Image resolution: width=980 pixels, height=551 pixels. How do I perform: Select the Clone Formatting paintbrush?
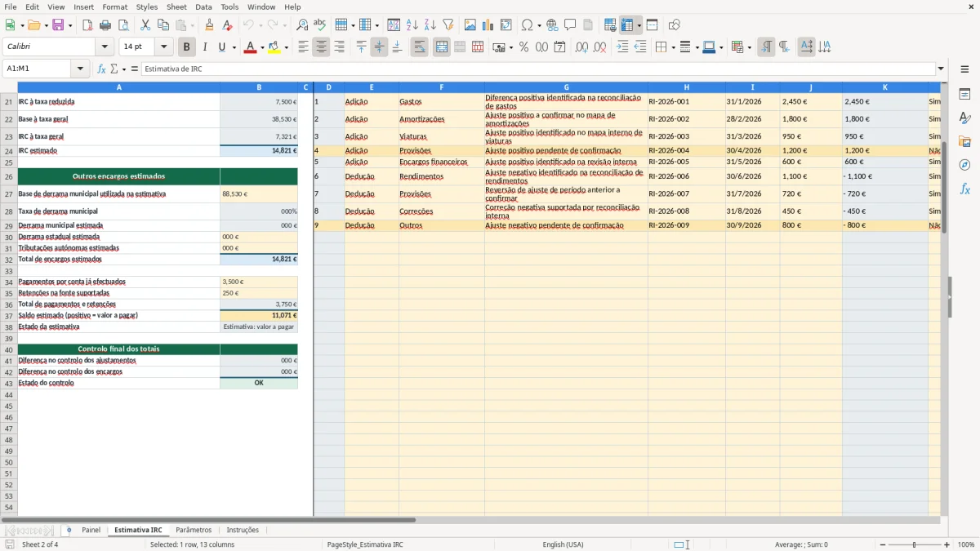point(209,25)
